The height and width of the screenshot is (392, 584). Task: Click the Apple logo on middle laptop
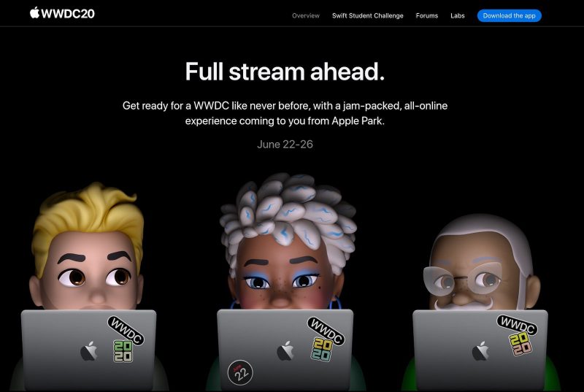click(285, 350)
